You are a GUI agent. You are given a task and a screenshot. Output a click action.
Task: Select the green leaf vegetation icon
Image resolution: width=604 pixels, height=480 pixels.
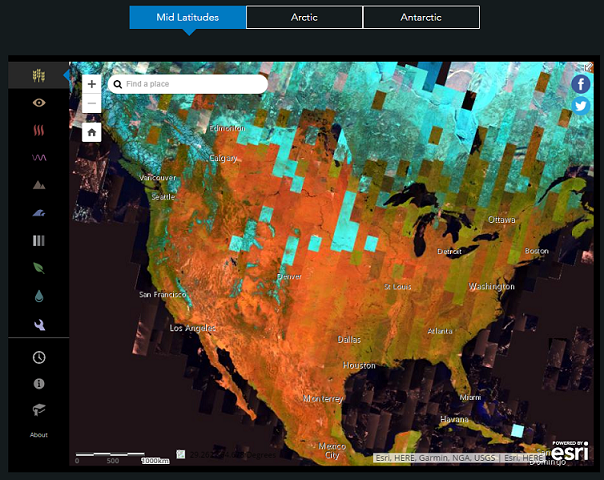tap(39, 268)
